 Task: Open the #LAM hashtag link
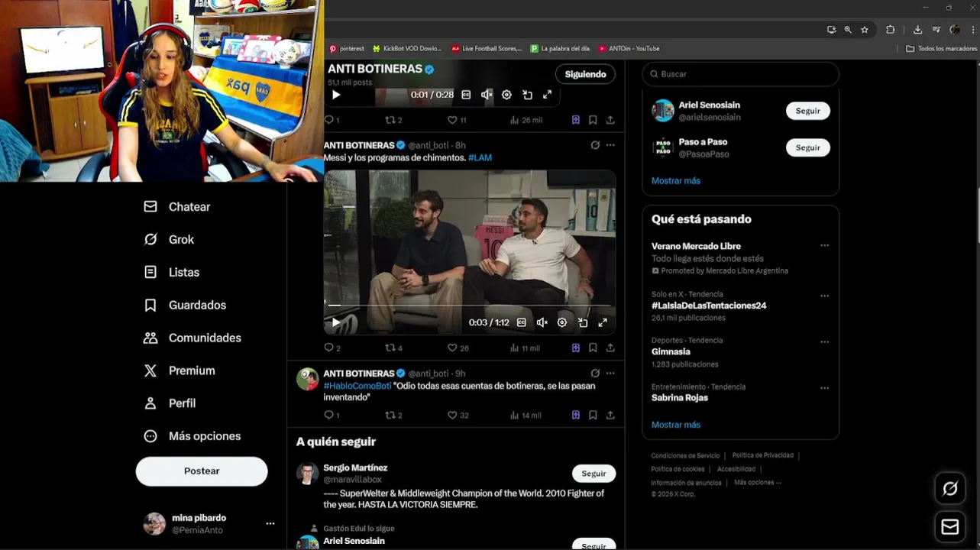click(x=480, y=157)
